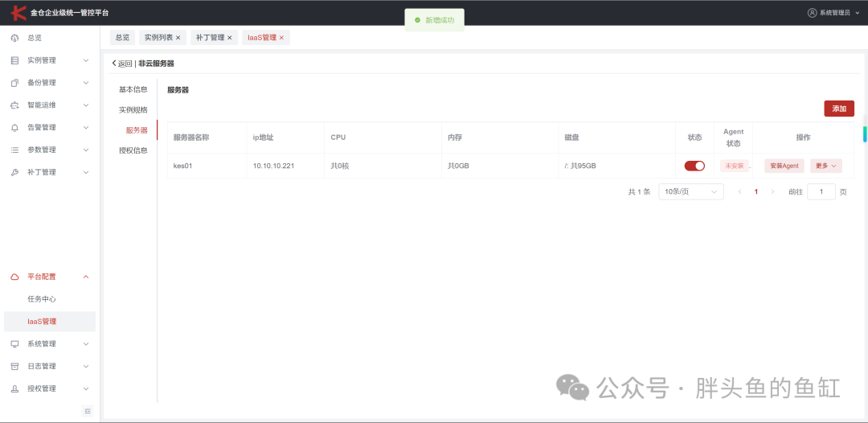Select the 授权信息 section
This screenshot has width=868, height=423.
[x=133, y=150]
